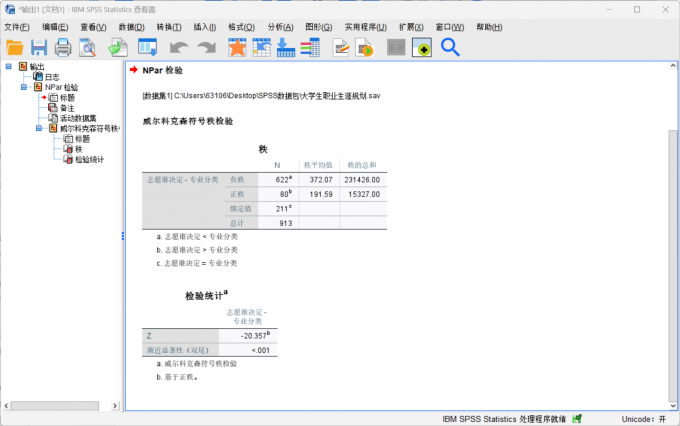Save the output document

click(x=39, y=47)
